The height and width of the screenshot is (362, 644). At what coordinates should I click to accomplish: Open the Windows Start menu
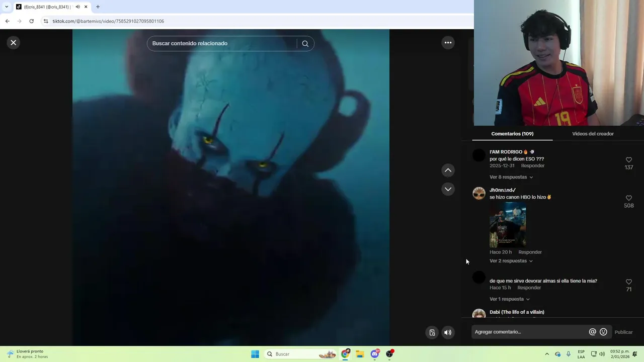pyautogui.click(x=255, y=354)
